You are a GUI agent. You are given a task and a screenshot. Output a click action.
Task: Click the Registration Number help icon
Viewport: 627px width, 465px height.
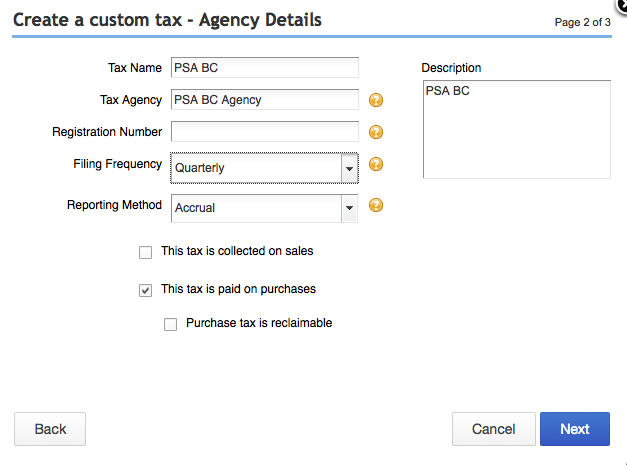[x=376, y=132]
